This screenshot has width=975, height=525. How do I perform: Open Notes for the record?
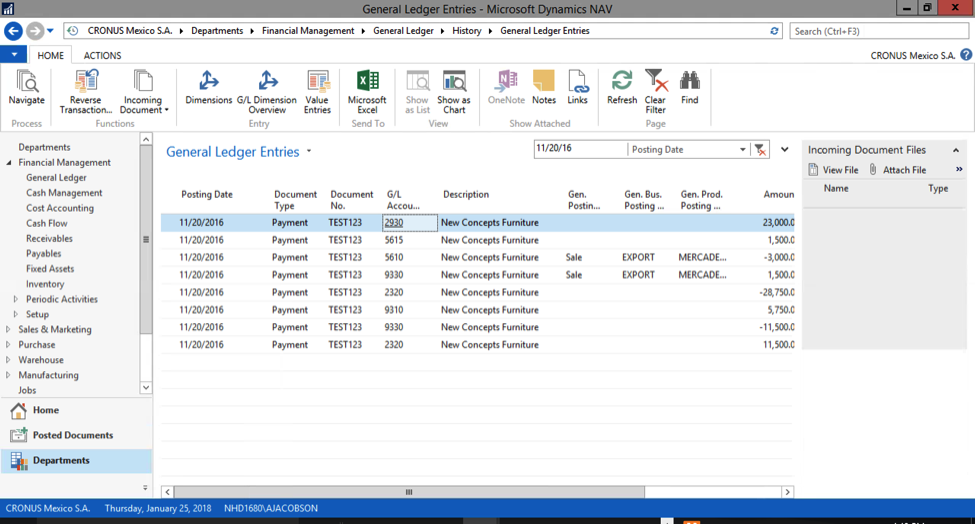tap(543, 87)
